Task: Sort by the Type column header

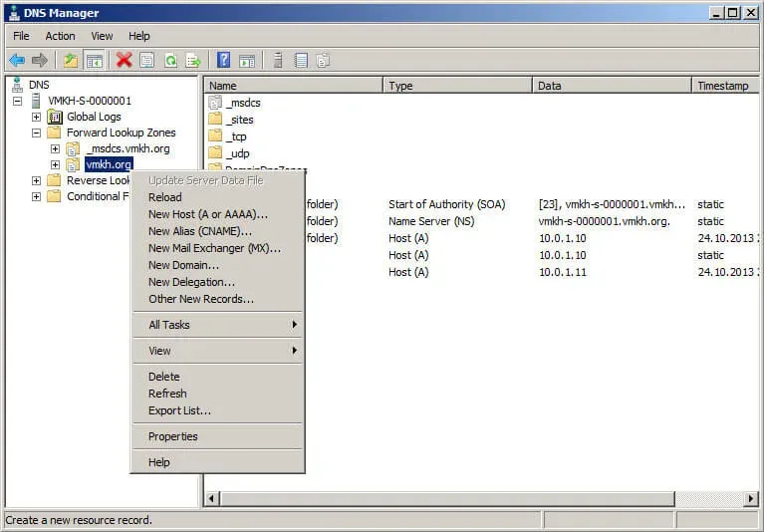Action: [457, 86]
